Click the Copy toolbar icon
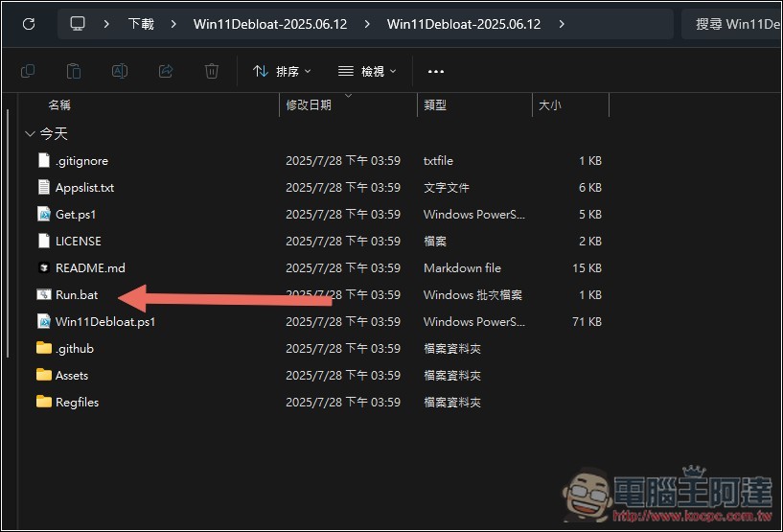 pos(28,71)
